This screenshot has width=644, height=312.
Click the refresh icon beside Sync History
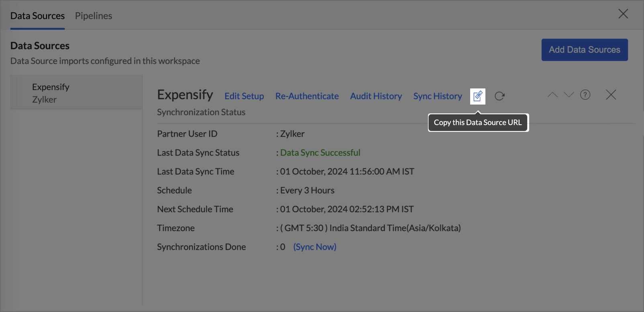click(499, 96)
